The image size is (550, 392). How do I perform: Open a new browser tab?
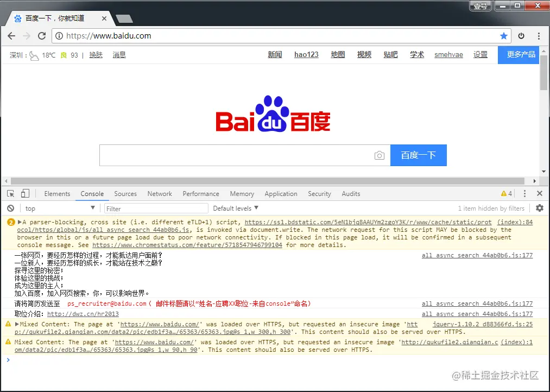[x=124, y=18]
